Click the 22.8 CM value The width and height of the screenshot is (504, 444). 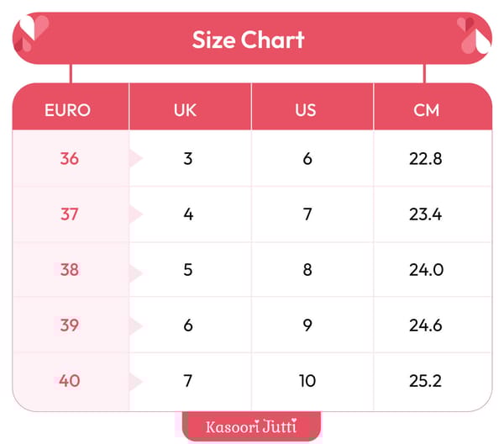tap(426, 158)
